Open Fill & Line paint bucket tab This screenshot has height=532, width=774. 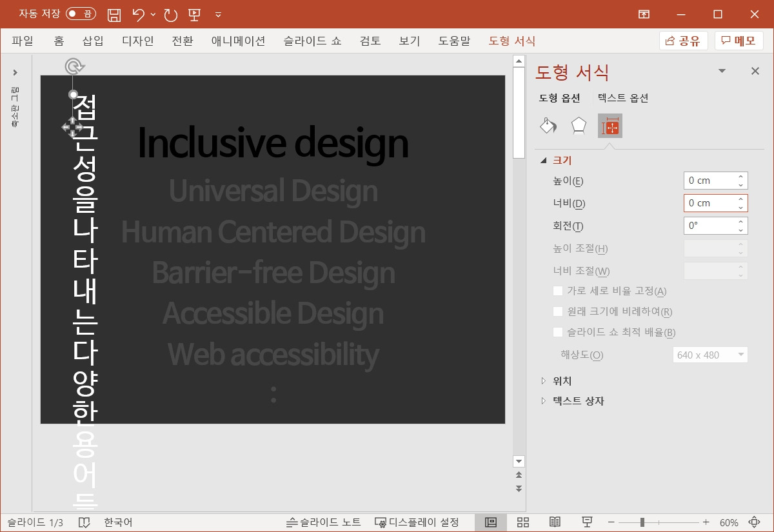[548, 126]
